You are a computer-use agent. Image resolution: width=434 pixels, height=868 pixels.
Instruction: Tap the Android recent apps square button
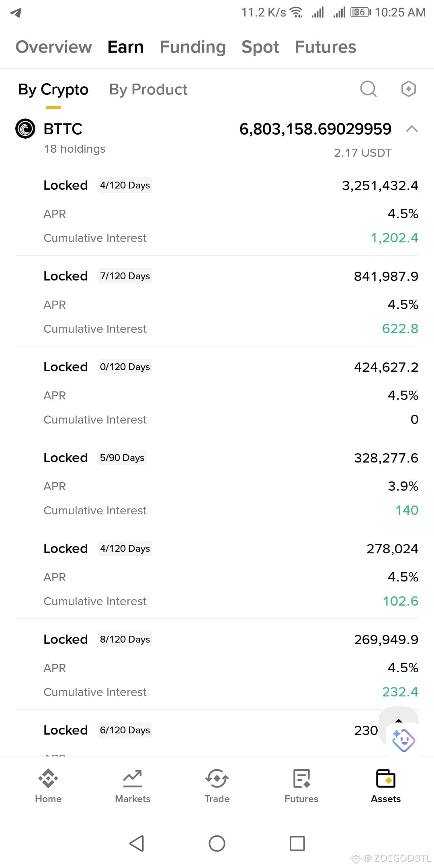pyautogui.click(x=297, y=843)
